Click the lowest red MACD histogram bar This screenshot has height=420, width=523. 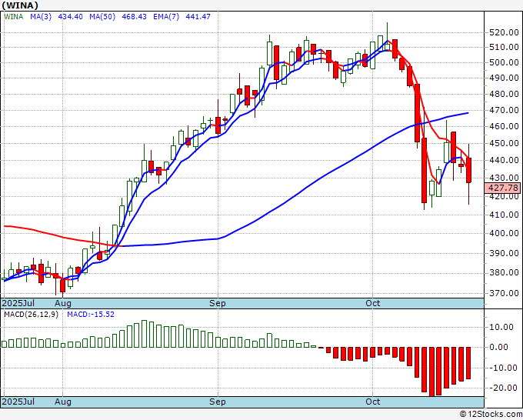click(x=431, y=372)
